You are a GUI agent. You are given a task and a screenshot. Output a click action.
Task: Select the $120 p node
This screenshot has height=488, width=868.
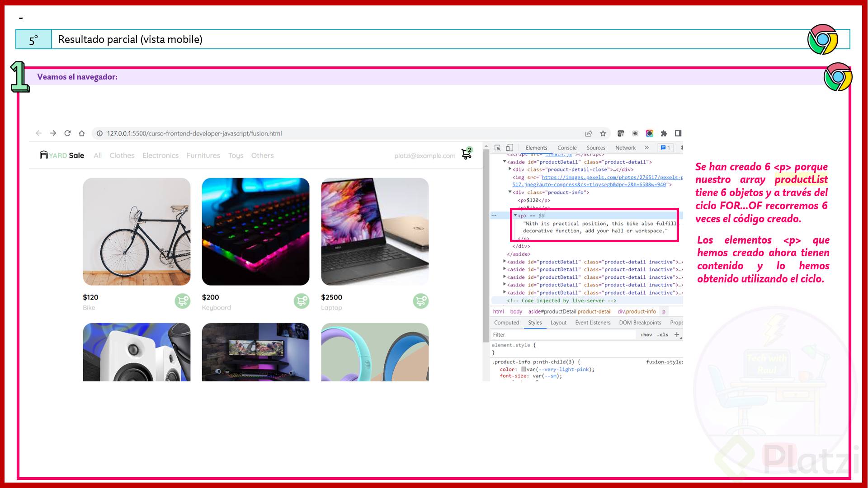coord(534,200)
